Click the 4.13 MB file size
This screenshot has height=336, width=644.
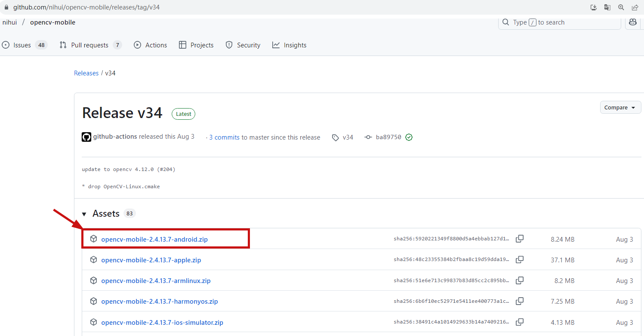[x=563, y=322]
